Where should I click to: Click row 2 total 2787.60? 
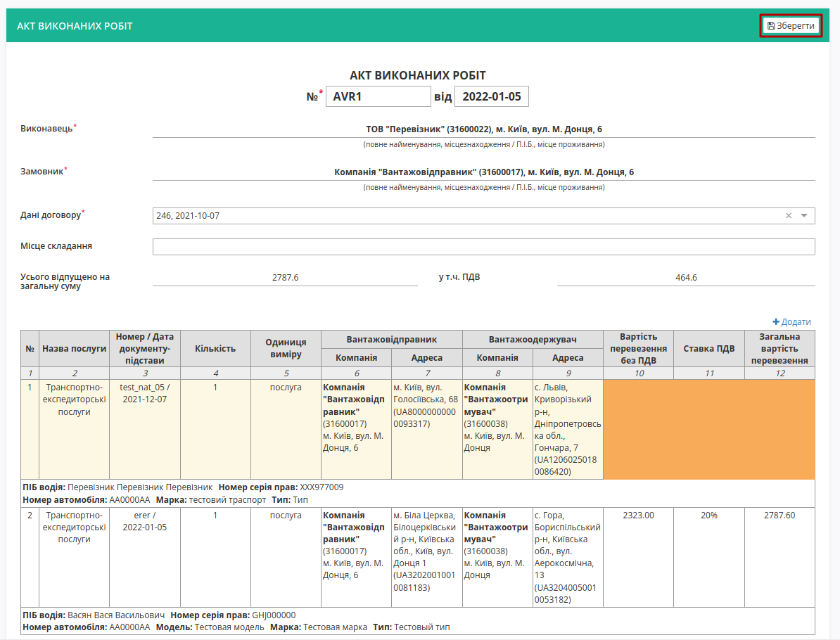pos(779,516)
